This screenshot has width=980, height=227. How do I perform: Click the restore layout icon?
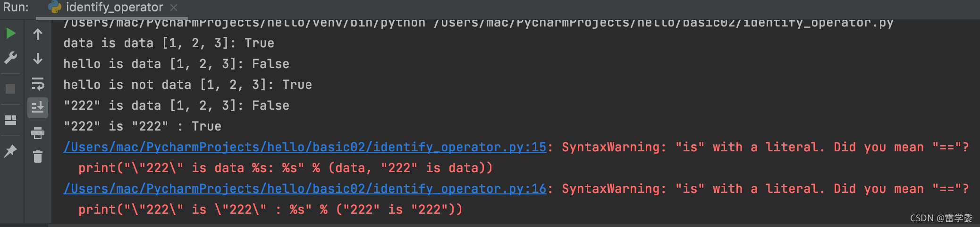click(10, 120)
